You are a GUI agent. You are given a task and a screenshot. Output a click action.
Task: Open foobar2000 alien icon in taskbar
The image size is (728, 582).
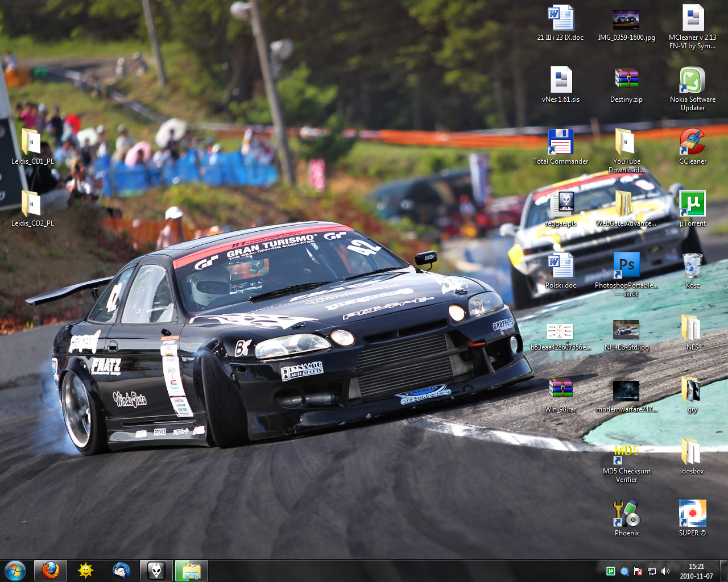(x=156, y=571)
